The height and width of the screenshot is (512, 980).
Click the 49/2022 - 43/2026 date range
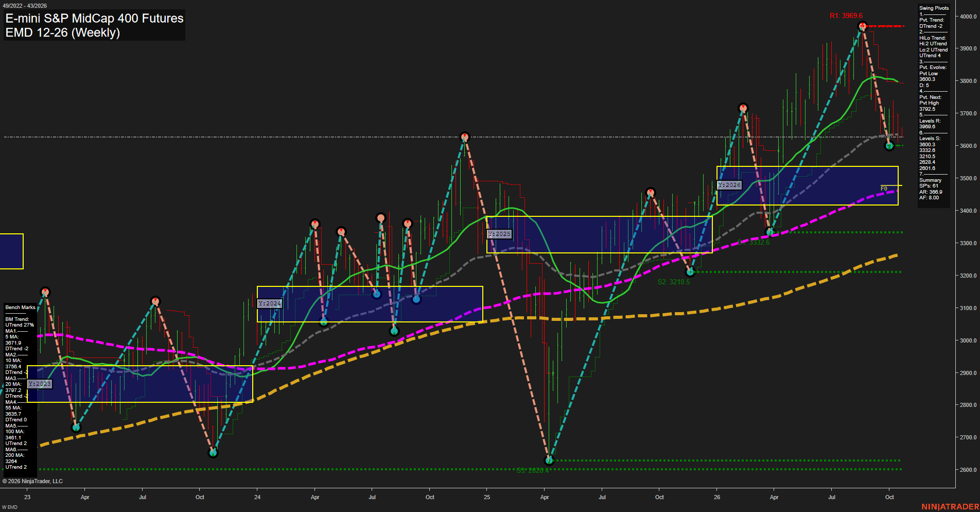pos(25,6)
